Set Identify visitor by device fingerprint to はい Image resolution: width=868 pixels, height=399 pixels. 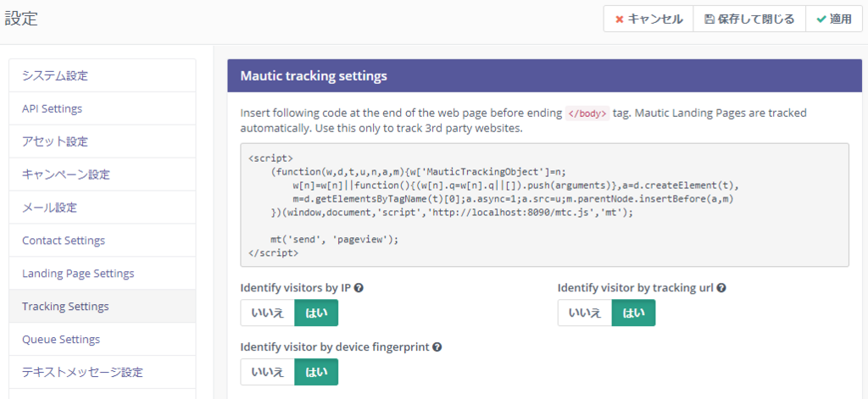[316, 372]
